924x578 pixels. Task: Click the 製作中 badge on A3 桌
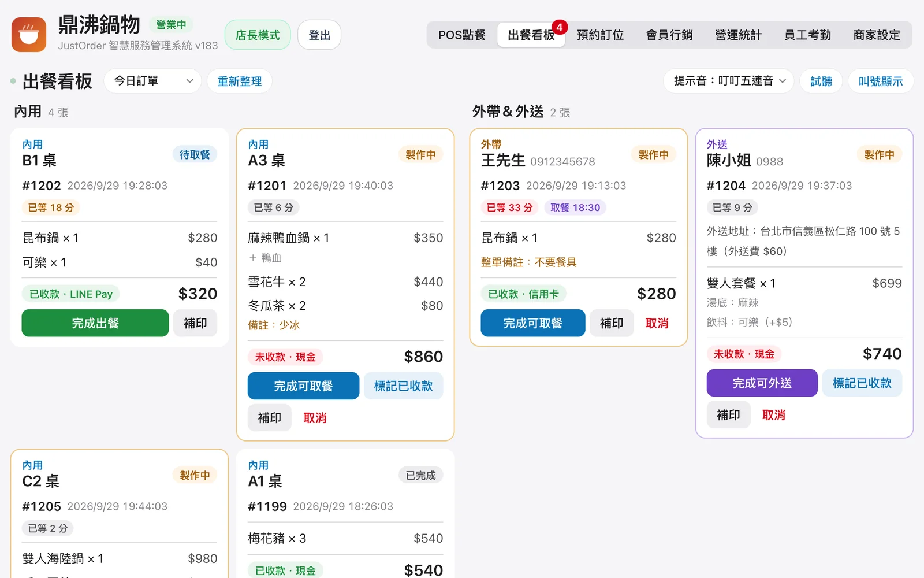[x=420, y=154]
